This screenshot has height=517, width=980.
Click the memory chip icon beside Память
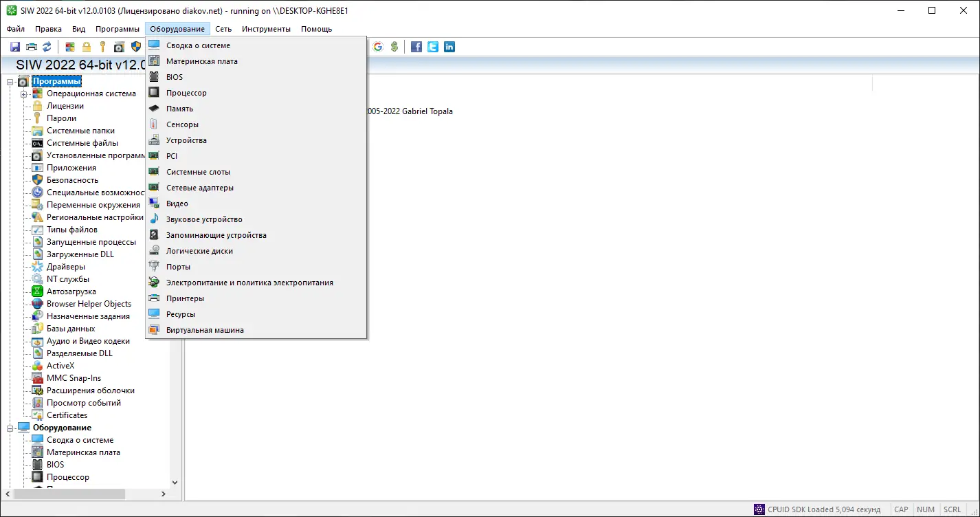(154, 109)
